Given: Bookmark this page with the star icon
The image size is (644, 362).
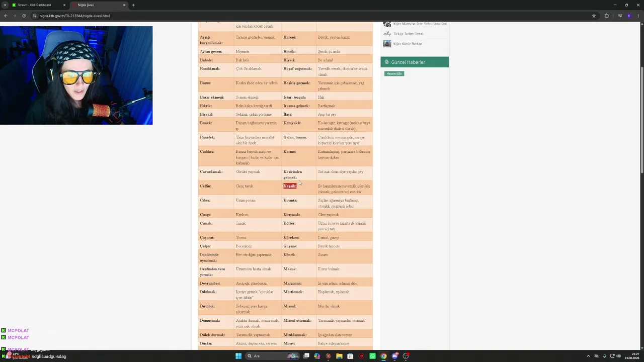Looking at the screenshot, I should (x=594, y=16).
